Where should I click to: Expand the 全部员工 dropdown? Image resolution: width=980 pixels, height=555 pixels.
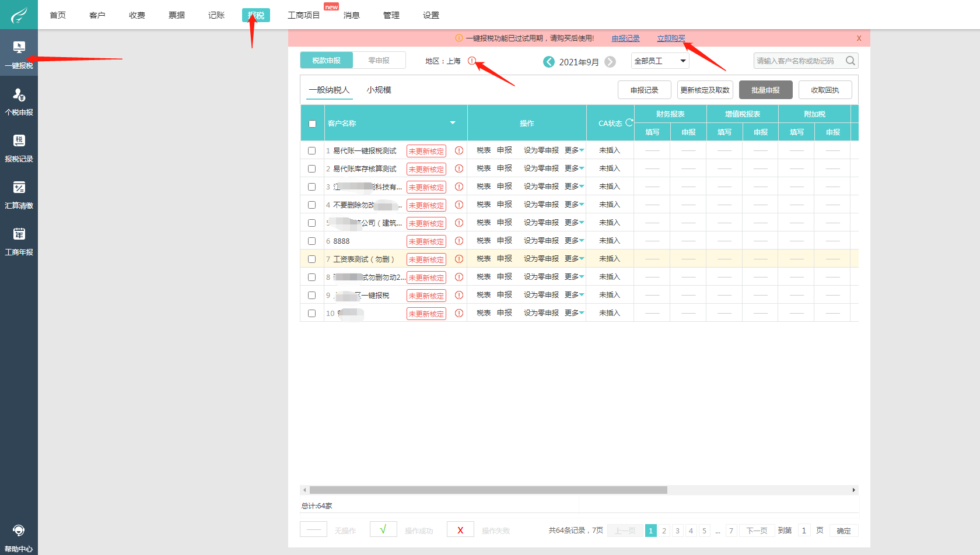(660, 61)
